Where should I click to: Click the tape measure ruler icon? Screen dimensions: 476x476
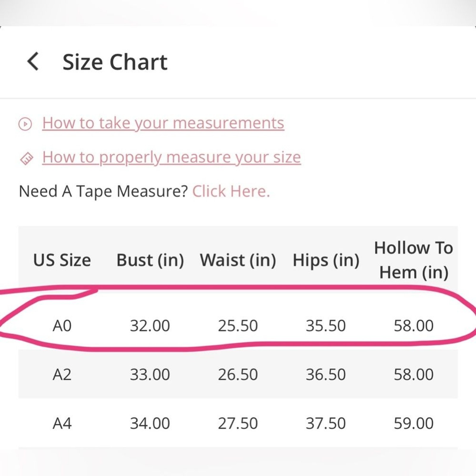click(26, 158)
